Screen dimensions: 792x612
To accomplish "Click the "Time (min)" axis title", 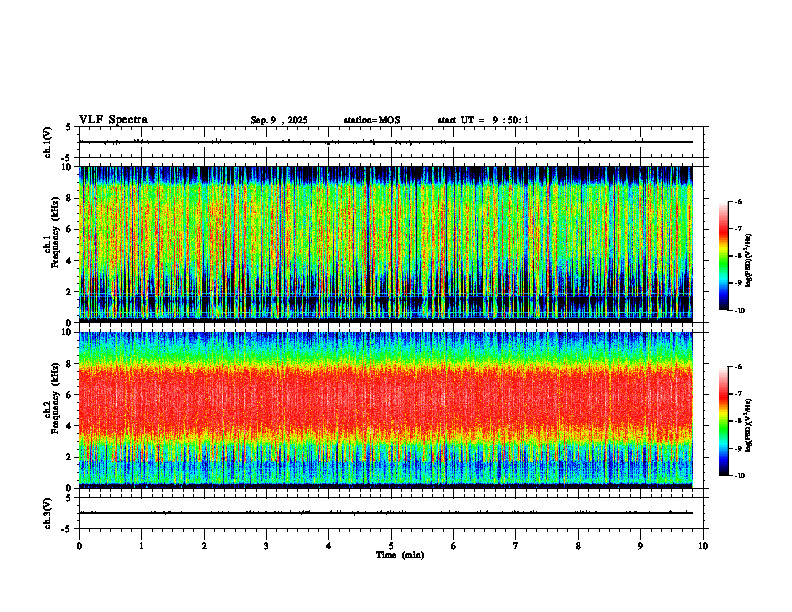I will click(x=400, y=555).
